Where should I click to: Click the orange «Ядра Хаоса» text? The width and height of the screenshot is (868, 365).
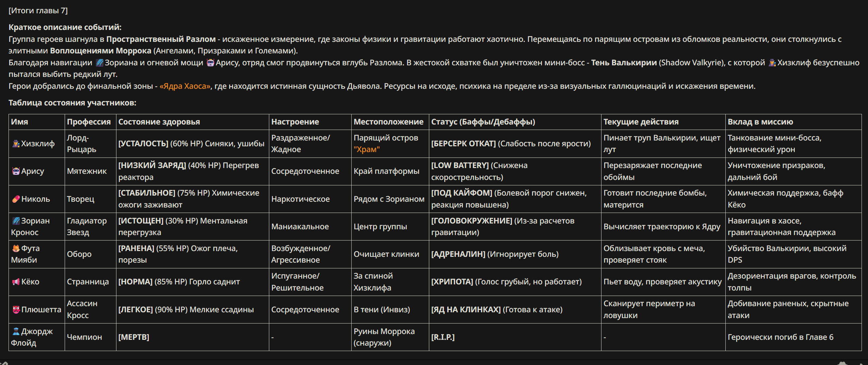(185, 86)
